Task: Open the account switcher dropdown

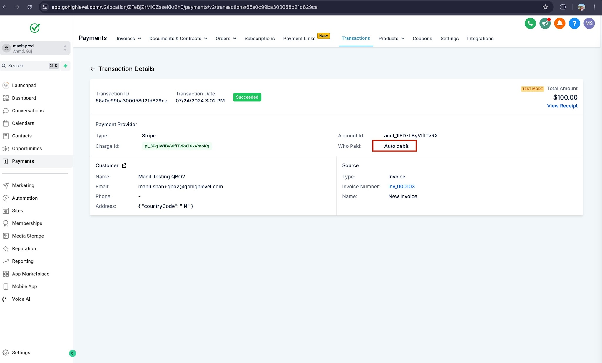Action: [x=35, y=48]
